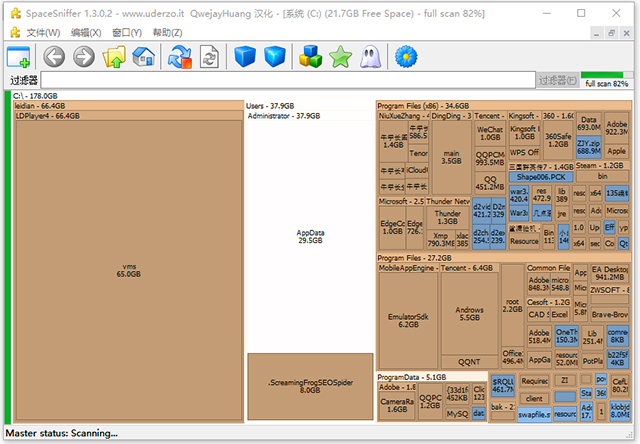
Task: Open the 编辑(X) menu
Action: [x=86, y=33]
